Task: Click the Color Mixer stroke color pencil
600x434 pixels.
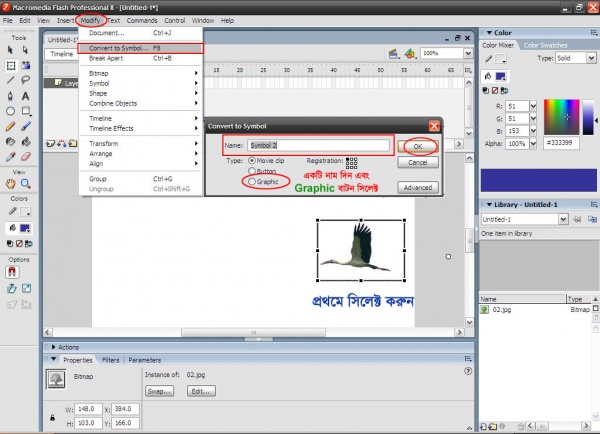Action: [489, 59]
